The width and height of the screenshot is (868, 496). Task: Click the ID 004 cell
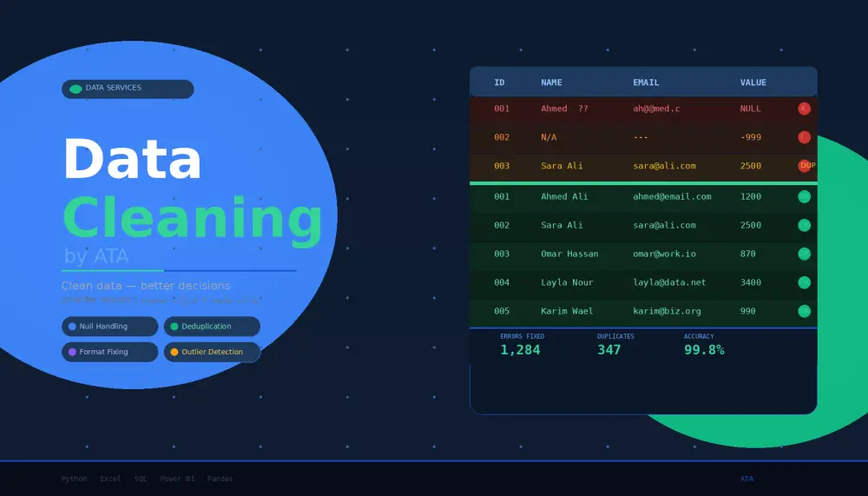pyautogui.click(x=502, y=282)
